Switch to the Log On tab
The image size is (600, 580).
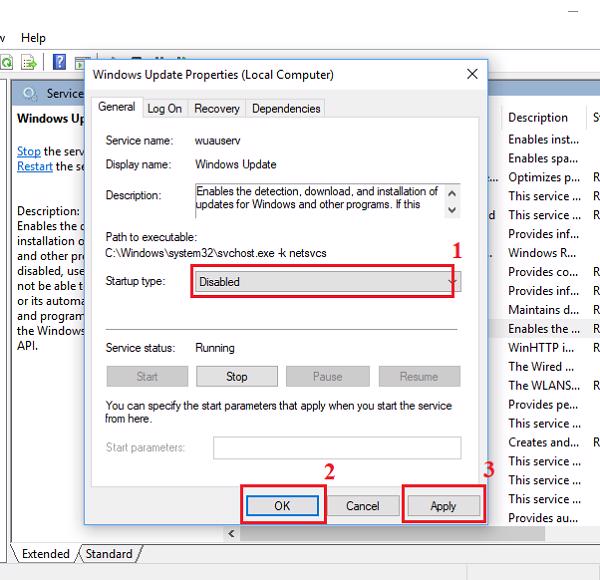164,108
